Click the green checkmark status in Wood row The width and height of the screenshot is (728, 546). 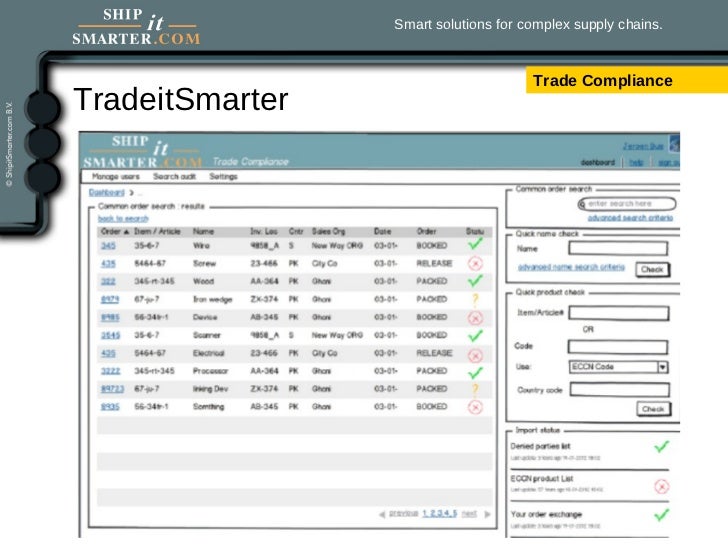[x=474, y=280]
